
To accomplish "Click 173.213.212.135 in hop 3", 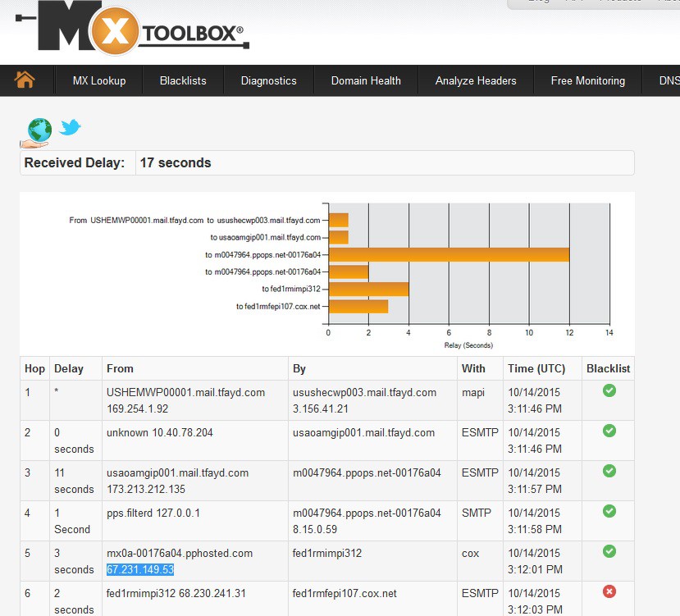I will pyautogui.click(x=146, y=490).
